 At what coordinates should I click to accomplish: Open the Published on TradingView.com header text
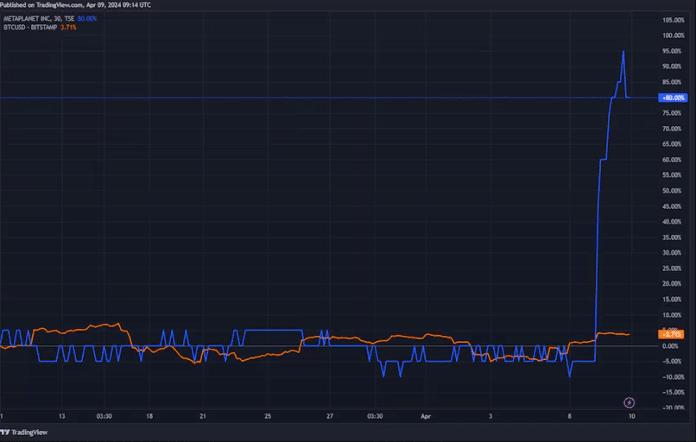76,5
